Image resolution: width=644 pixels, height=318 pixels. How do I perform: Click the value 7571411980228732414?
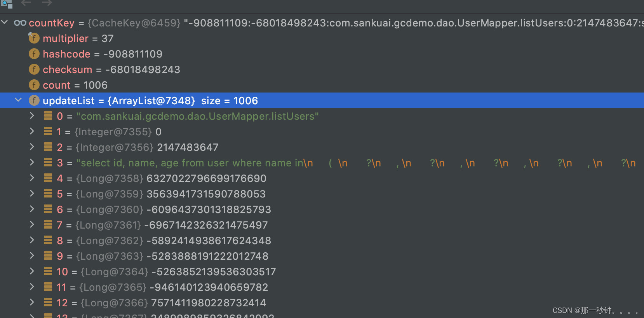(x=209, y=303)
